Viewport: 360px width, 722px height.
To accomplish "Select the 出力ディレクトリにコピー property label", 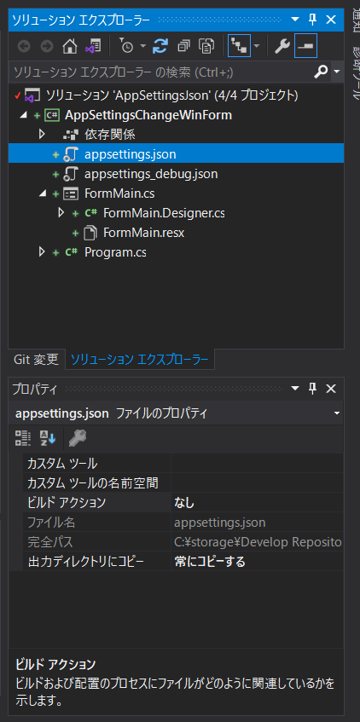I will tap(85, 561).
